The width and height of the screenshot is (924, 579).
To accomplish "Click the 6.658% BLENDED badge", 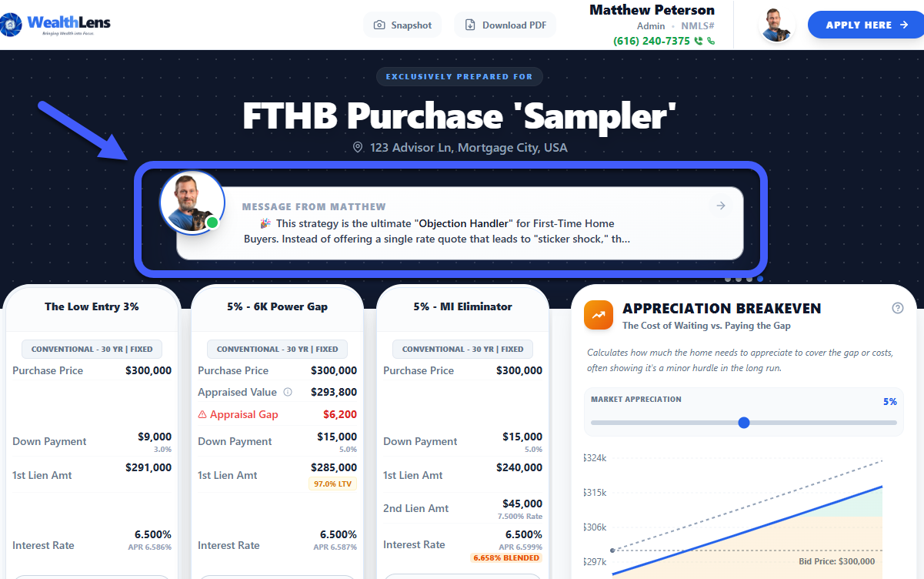I will click(506, 557).
